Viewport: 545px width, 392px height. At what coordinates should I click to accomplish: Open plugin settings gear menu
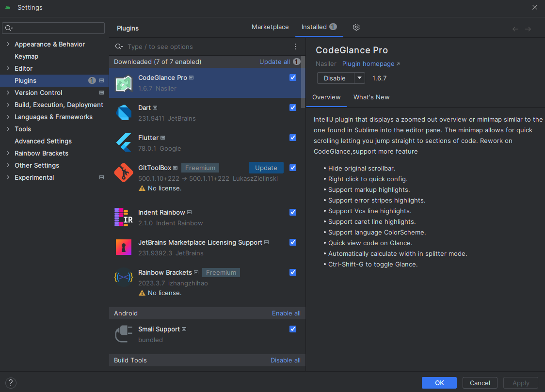click(356, 27)
